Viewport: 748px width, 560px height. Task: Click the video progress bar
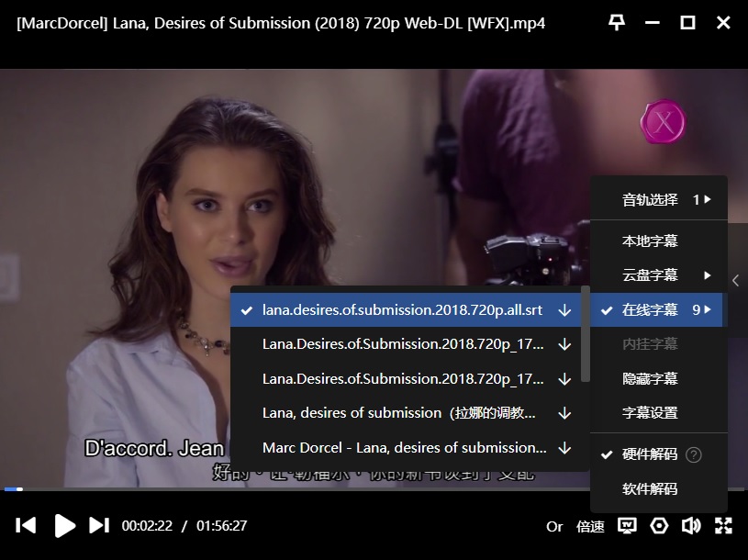coord(367,489)
